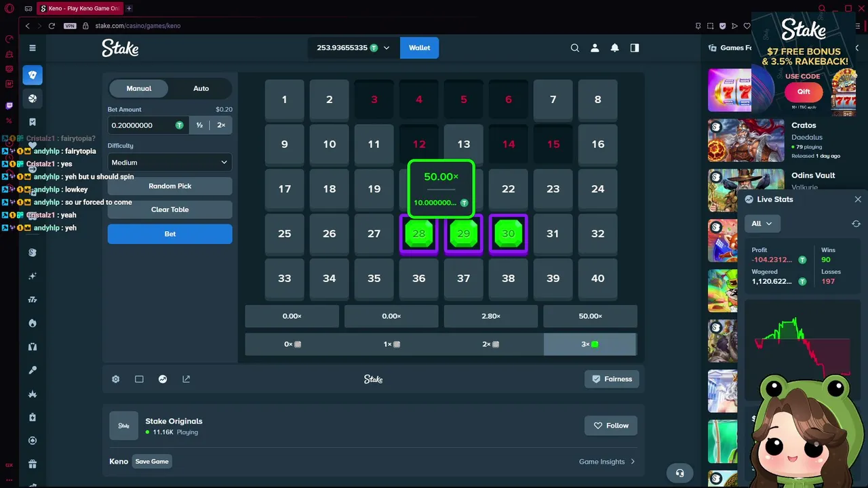The width and height of the screenshot is (868, 488).
Task: Open the Odins Vault game thumbnail
Action: coord(746,190)
